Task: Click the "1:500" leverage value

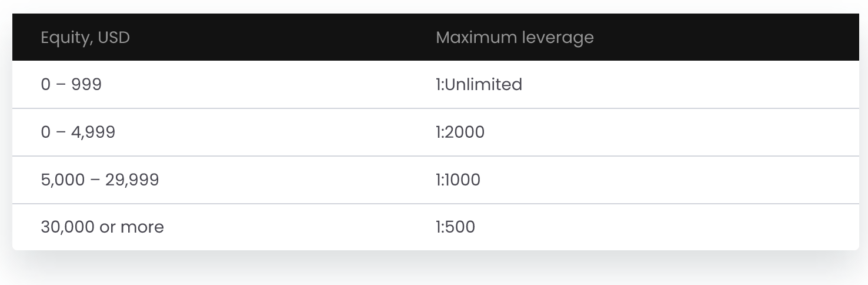Action: [x=455, y=227]
